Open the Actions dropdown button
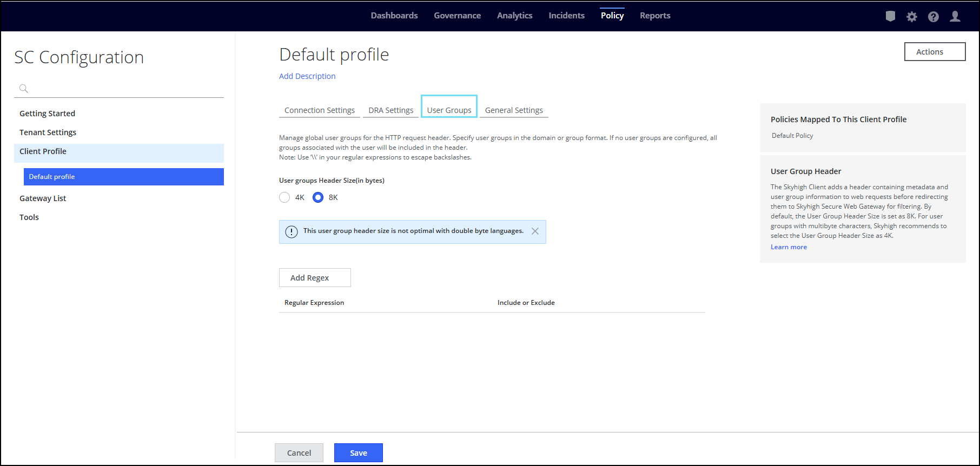This screenshot has width=980, height=466. coord(935,52)
